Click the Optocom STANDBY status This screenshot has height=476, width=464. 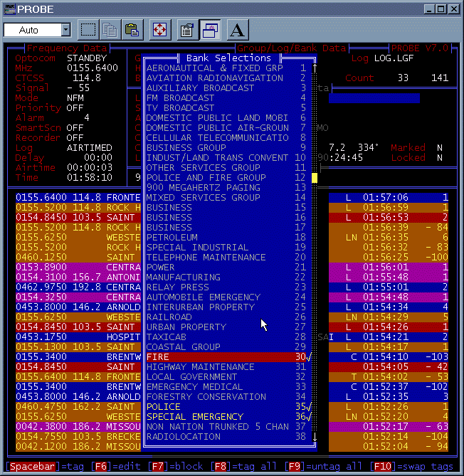coord(87,58)
